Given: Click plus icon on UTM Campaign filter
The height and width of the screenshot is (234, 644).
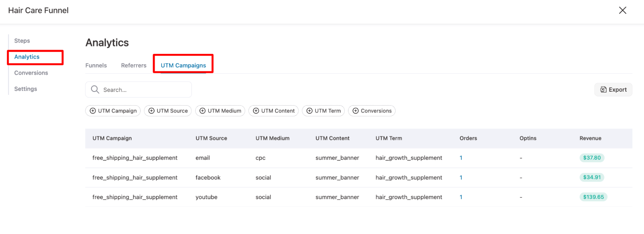Looking at the screenshot, I should [x=93, y=111].
